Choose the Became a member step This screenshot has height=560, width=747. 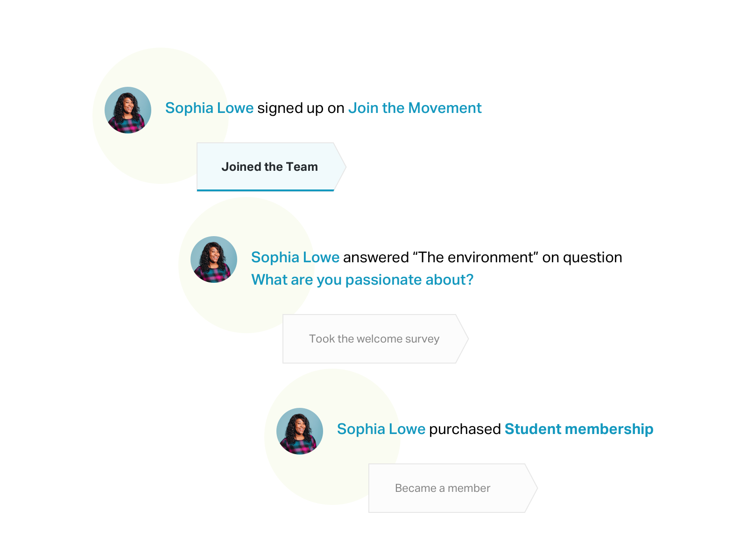click(443, 488)
